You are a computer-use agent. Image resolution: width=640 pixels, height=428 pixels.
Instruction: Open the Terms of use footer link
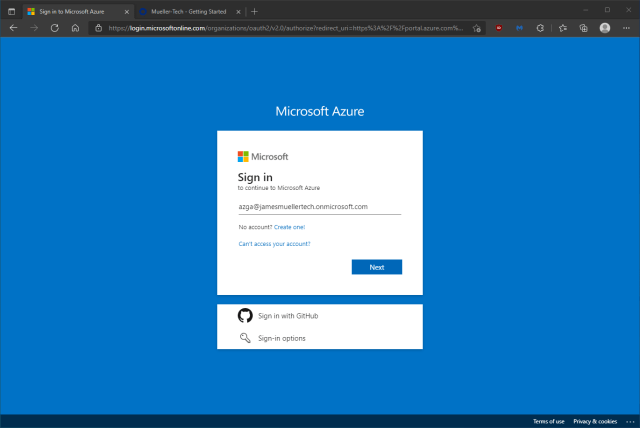548,421
